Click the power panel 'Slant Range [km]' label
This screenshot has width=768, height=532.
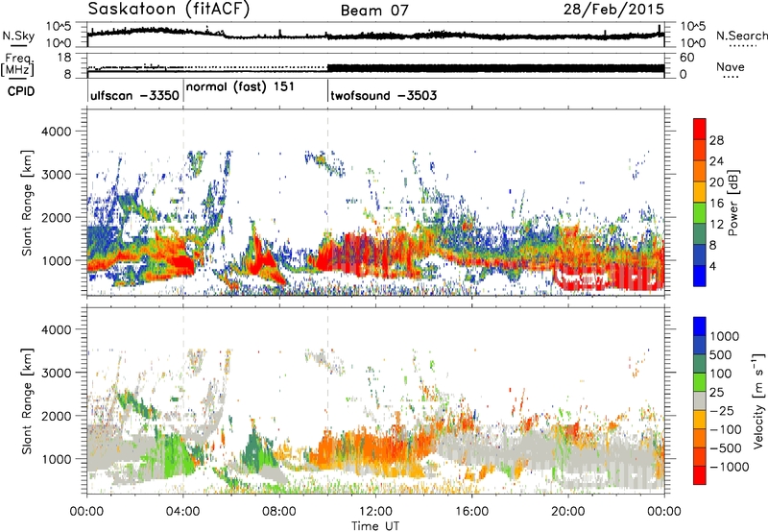28,203
